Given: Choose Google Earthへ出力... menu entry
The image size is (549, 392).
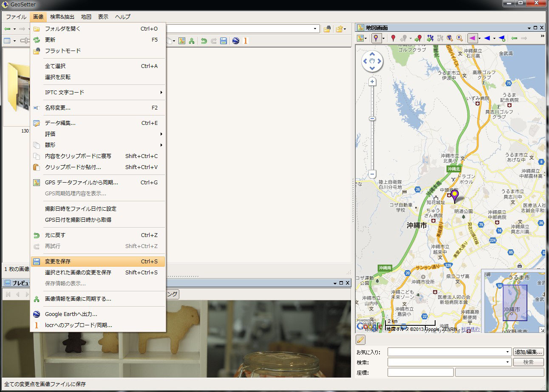Looking at the screenshot, I should (98, 314).
